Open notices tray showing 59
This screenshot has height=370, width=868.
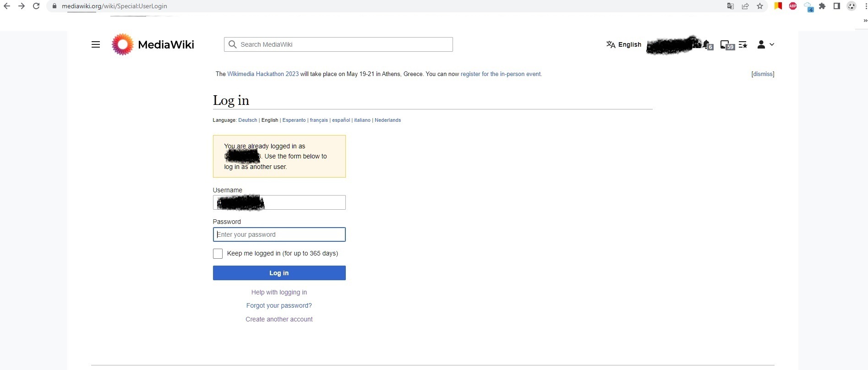727,45
